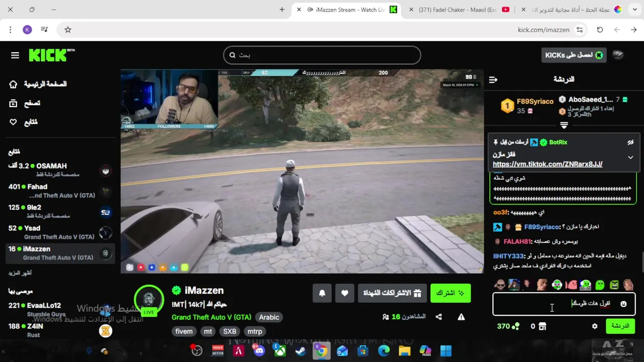Insert the sunglasses bald man emote

(x=500, y=285)
